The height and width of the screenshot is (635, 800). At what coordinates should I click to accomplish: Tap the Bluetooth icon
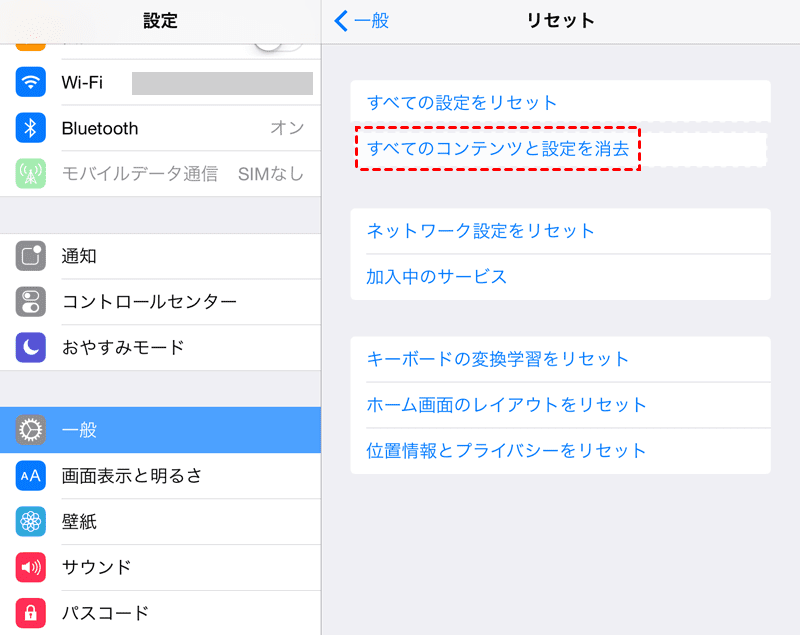[x=31, y=128]
